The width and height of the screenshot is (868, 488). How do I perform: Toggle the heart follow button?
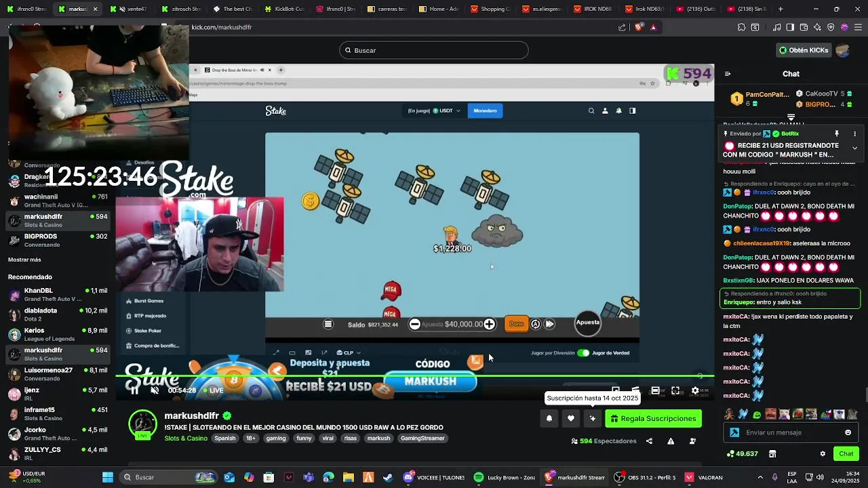pos(571,419)
